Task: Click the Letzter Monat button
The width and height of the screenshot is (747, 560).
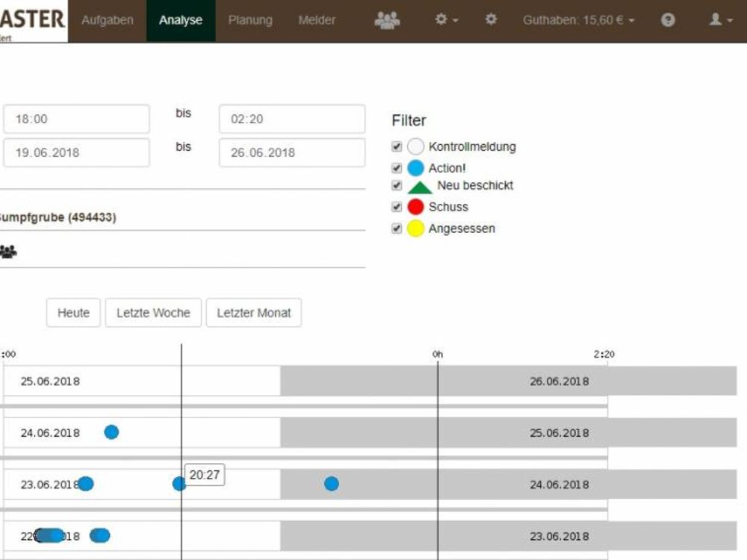Action: (253, 313)
